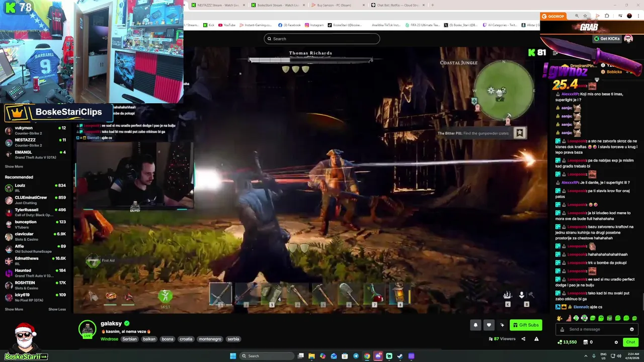
Task: Open emoji picker in message box
Action: (632, 329)
